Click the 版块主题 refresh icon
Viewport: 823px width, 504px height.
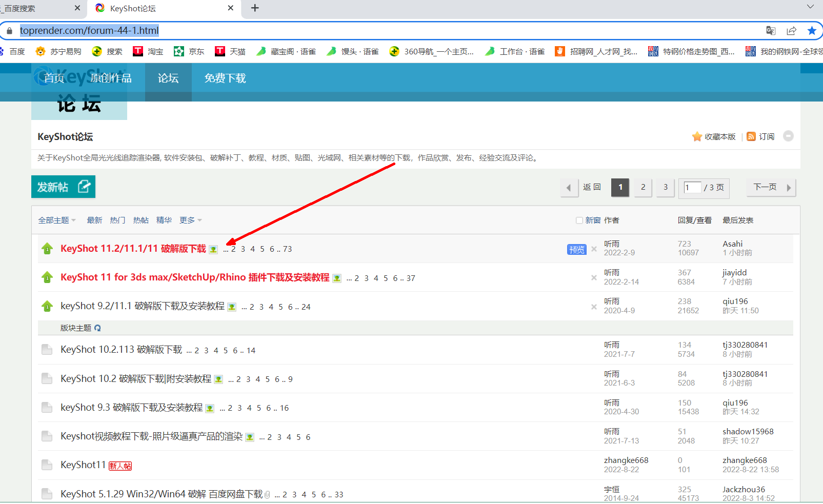97,328
